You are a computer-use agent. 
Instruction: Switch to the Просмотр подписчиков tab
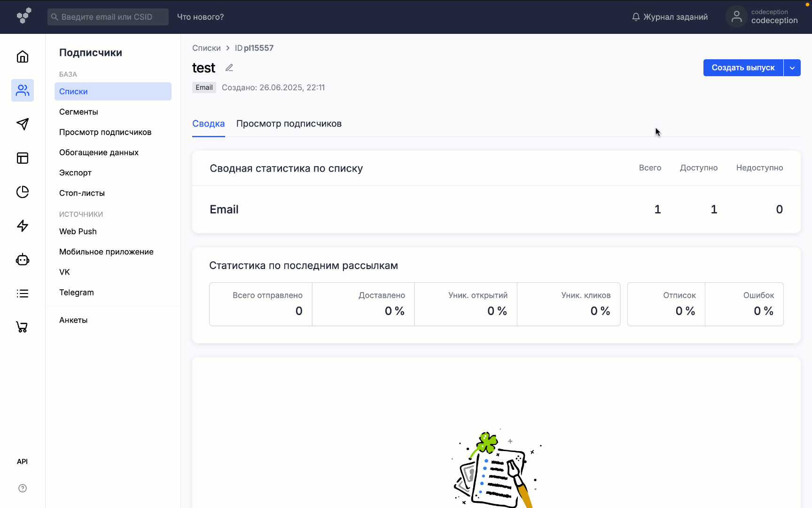point(289,123)
